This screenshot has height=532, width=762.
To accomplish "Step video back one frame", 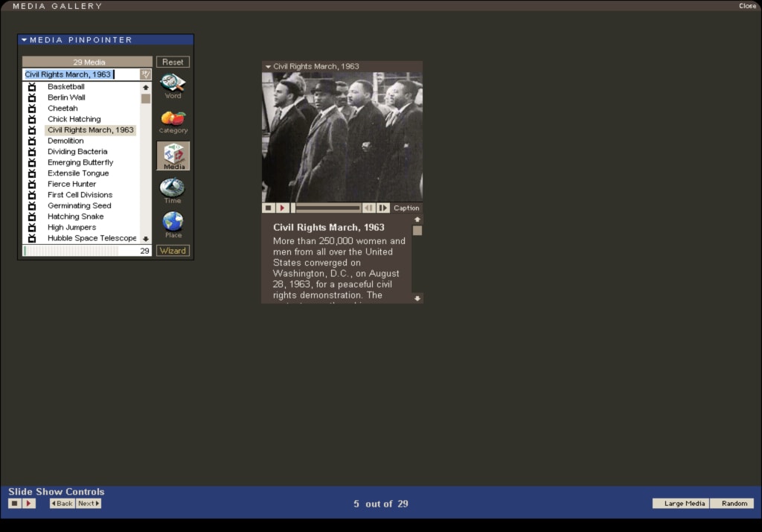I will 368,208.
